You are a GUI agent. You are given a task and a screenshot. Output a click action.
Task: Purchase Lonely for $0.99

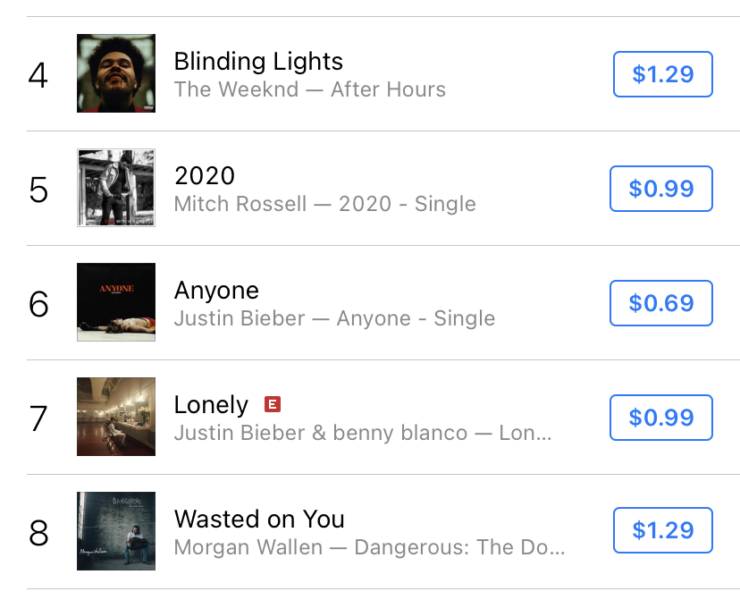click(x=661, y=418)
